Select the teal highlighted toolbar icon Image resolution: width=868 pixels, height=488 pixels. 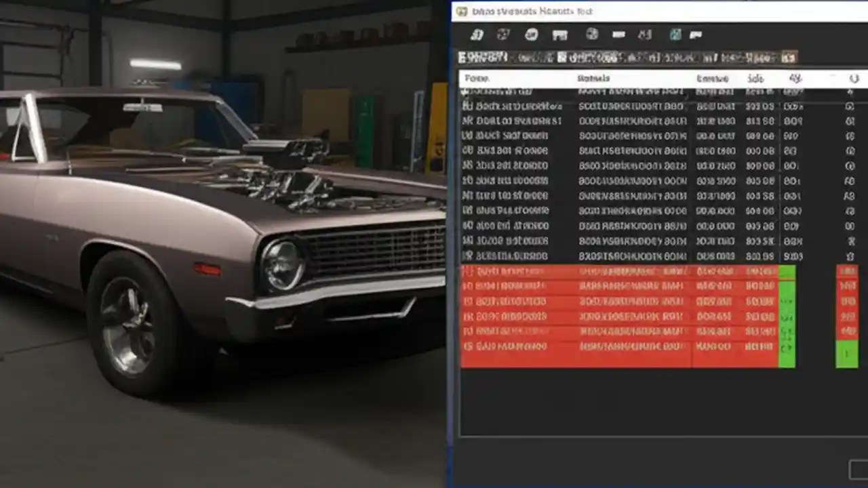[674, 35]
